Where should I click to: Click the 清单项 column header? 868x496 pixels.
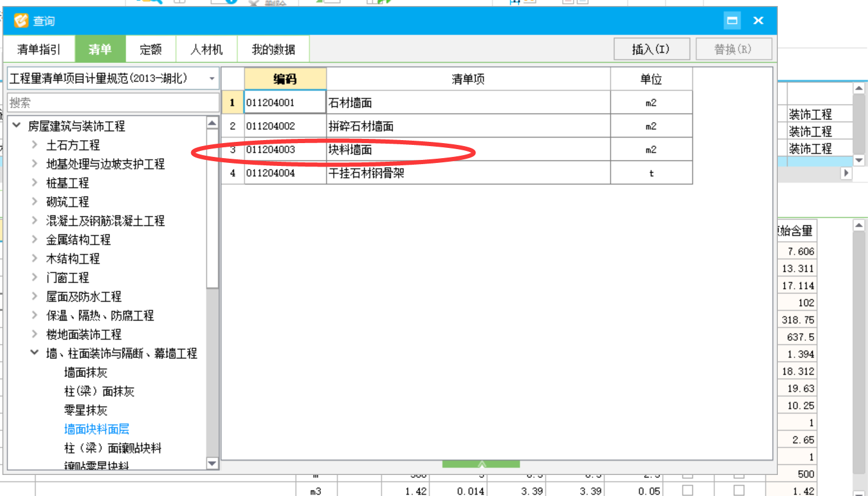coord(468,79)
